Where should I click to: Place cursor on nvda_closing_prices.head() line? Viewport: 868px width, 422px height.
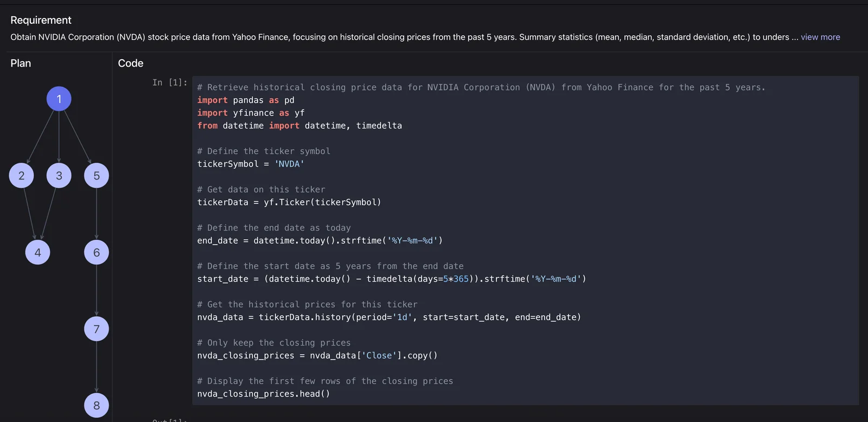263,394
